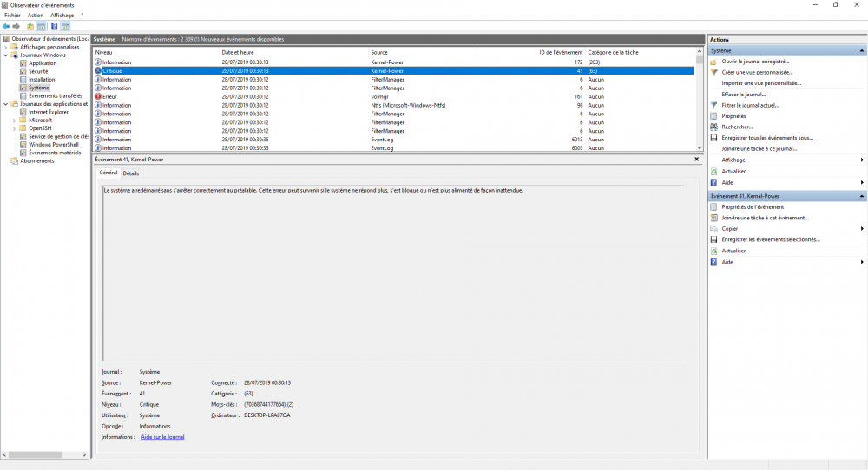Click the Back arrow in the toolbar

click(6, 26)
